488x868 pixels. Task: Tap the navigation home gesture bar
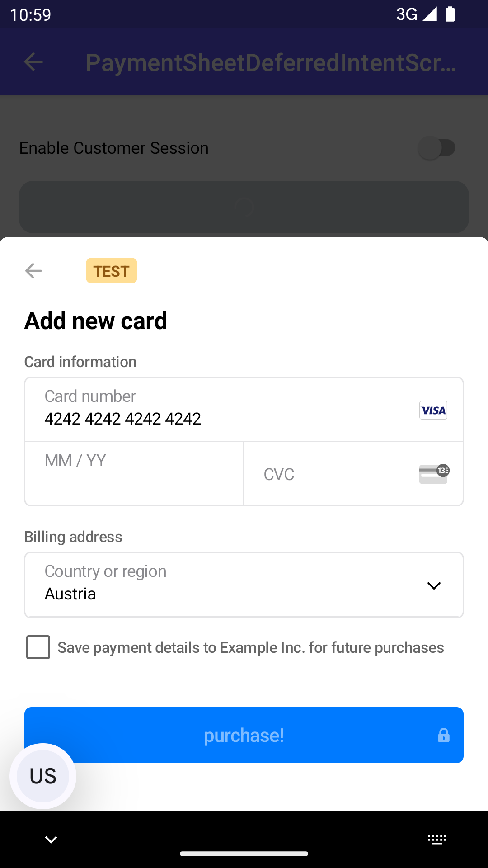coord(244,854)
